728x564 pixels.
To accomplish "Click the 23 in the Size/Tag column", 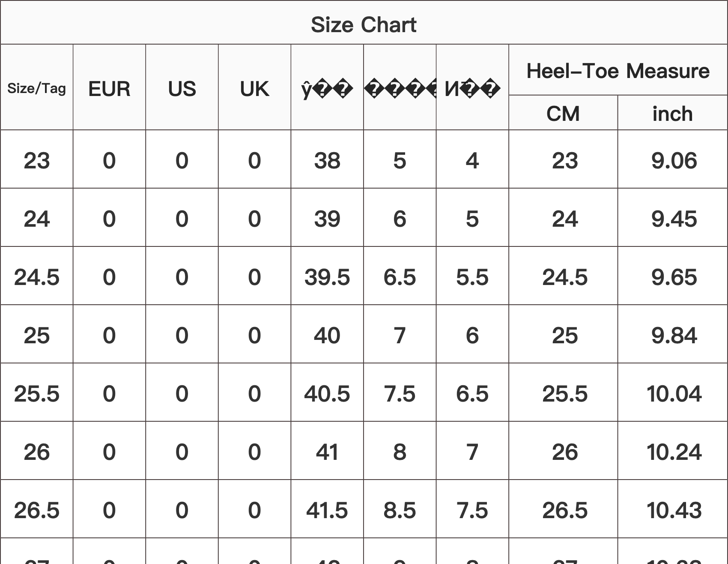I will click(x=37, y=161).
